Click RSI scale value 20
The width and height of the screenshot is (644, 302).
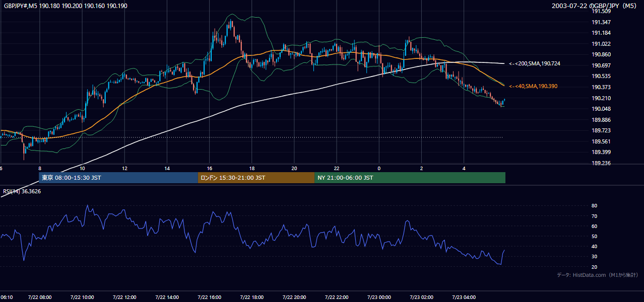click(594, 267)
